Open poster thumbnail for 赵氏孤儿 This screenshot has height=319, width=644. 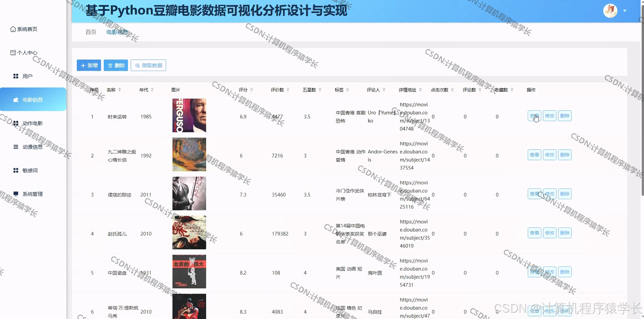coord(189,233)
